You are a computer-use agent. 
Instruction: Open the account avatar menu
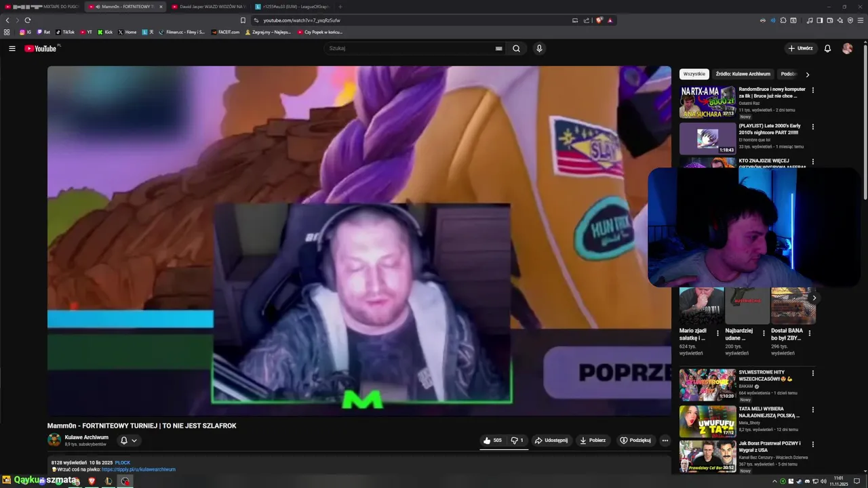(847, 48)
